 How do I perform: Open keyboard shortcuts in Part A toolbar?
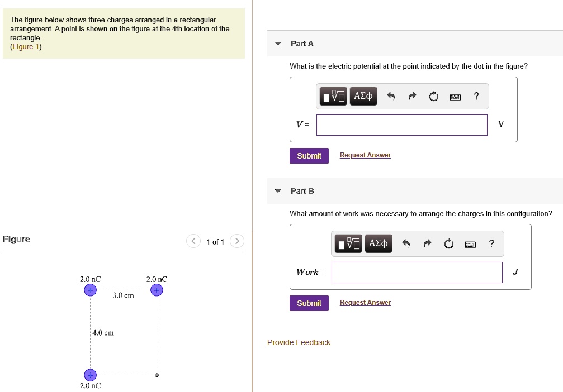(x=455, y=97)
